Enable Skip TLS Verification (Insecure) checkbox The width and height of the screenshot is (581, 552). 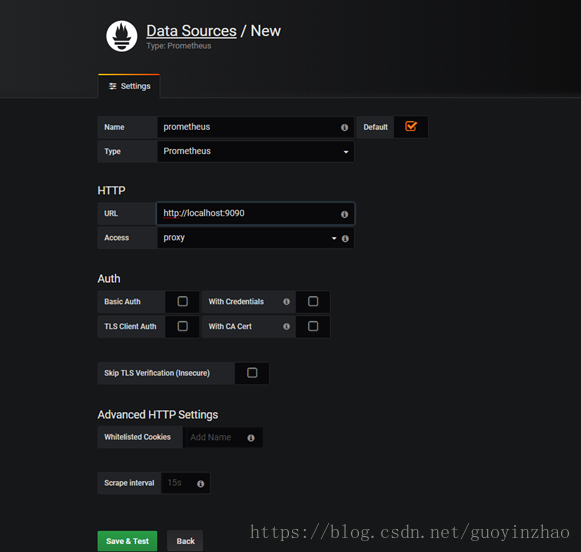pyautogui.click(x=252, y=373)
